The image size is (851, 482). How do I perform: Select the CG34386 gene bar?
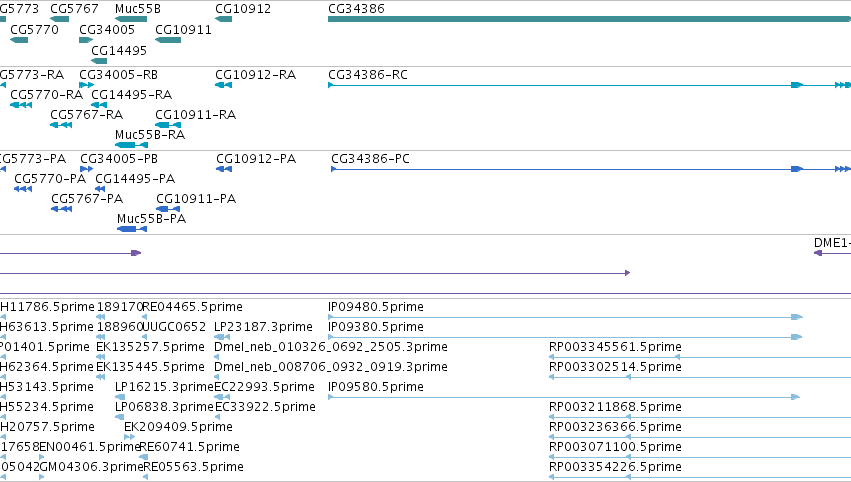click(x=589, y=19)
